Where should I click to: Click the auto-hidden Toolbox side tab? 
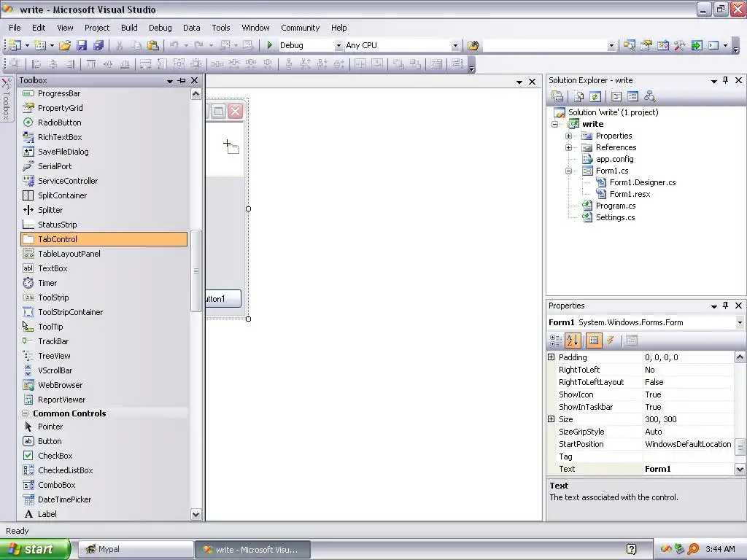point(6,99)
